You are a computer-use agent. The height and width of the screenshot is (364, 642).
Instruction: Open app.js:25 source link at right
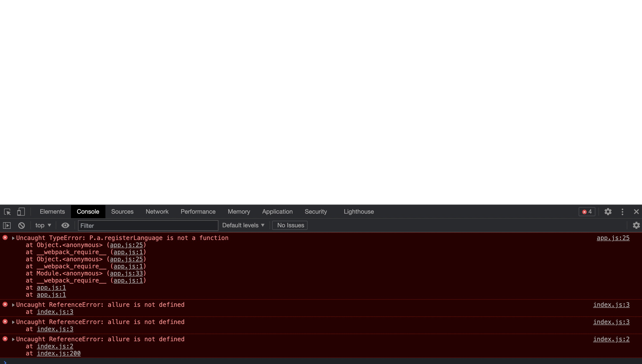[x=613, y=238]
